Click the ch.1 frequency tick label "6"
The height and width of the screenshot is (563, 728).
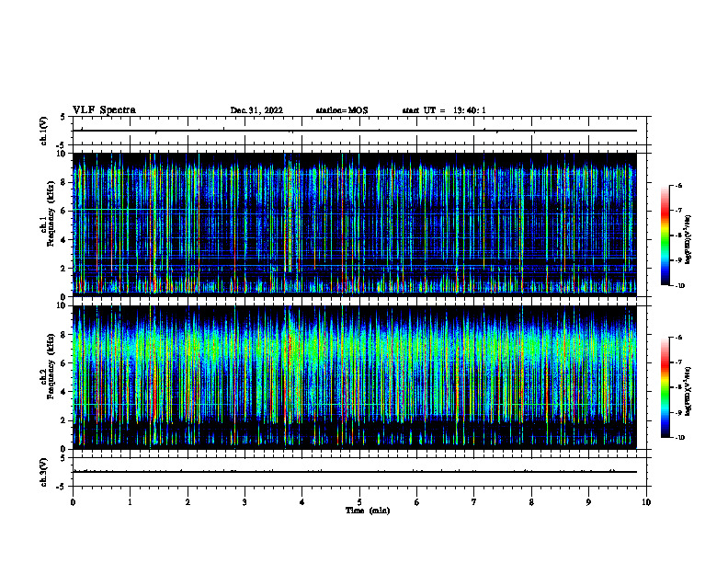[63, 211]
